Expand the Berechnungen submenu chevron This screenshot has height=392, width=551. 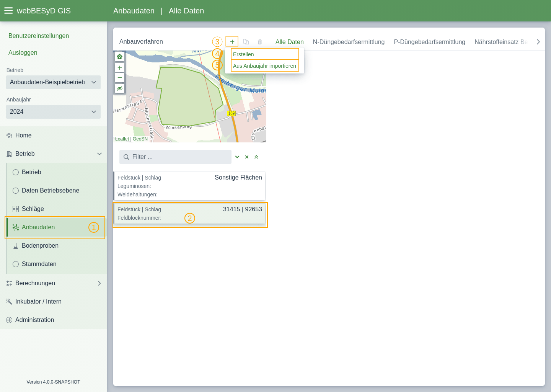[x=99, y=283]
